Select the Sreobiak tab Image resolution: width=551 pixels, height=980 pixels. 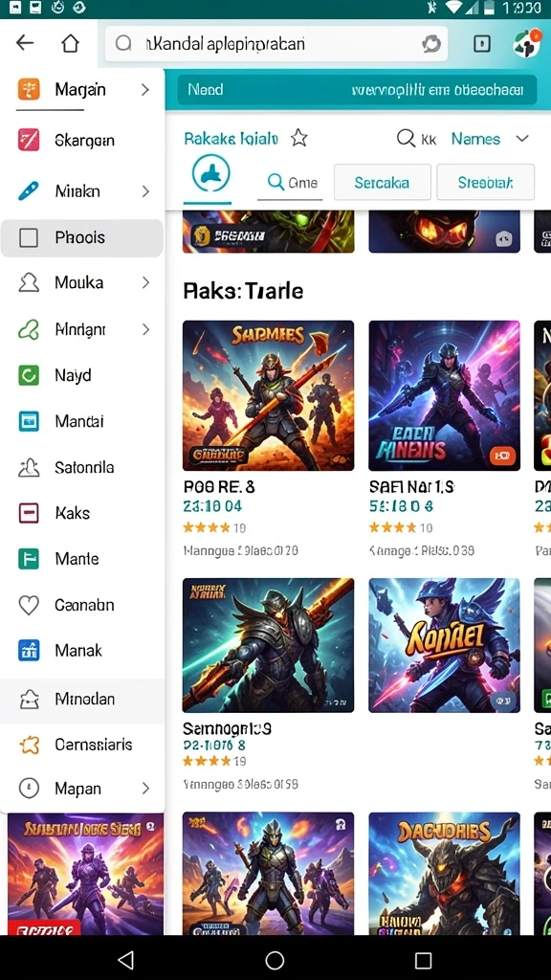click(x=485, y=183)
